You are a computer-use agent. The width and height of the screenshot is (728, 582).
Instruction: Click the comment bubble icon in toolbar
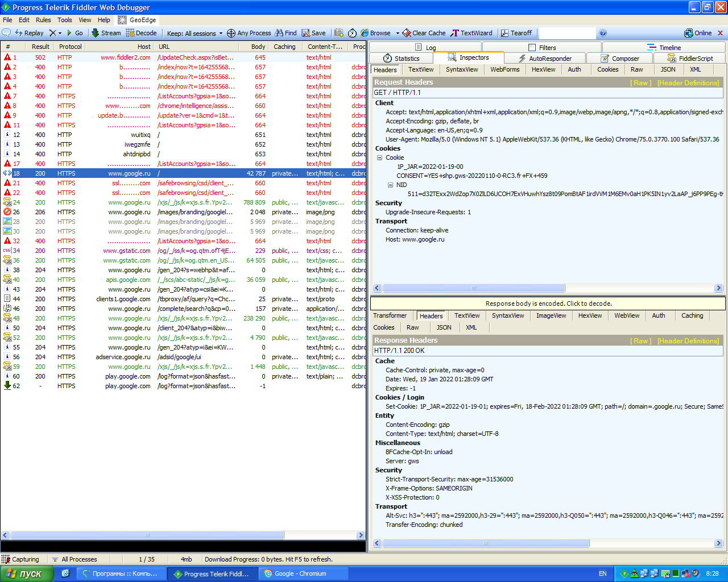(7, 33)
